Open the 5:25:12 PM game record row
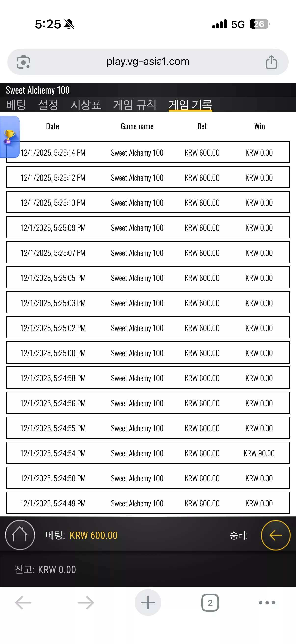This screenshot has width=296, height=644. (x=148, y=177)
